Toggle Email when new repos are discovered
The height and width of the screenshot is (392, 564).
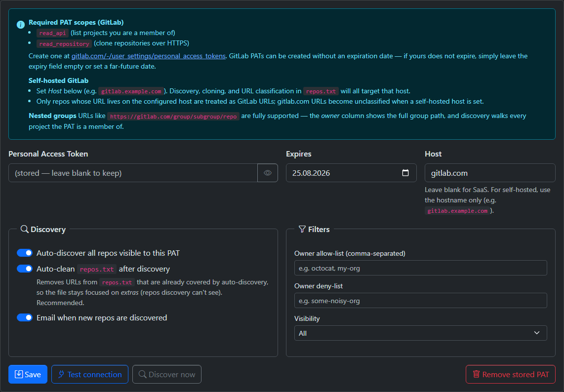25,317
